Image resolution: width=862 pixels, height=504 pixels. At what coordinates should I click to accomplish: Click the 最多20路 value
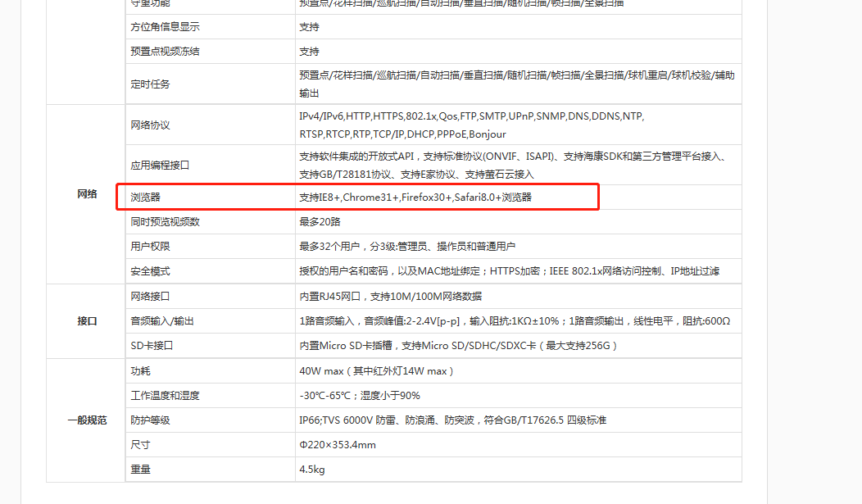tap(320, 222)
